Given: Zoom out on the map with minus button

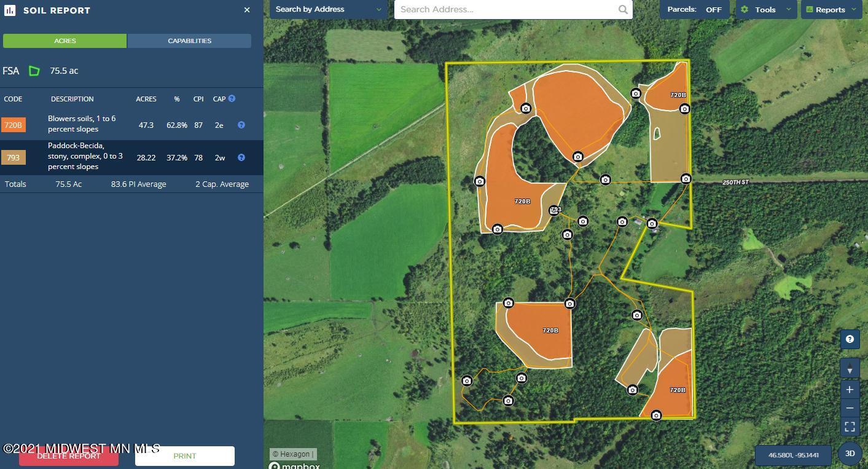Looking at the screenshot, I should [850, 408].
